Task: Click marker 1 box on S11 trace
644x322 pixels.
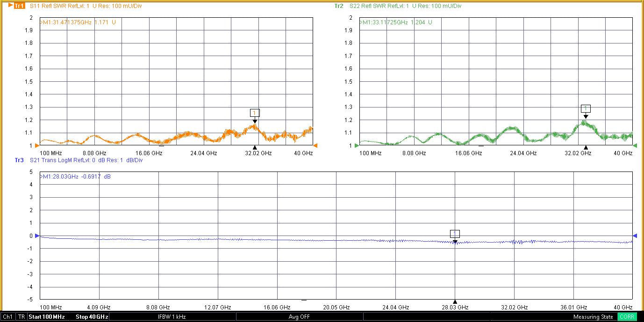Action: [x=255, y=113]
